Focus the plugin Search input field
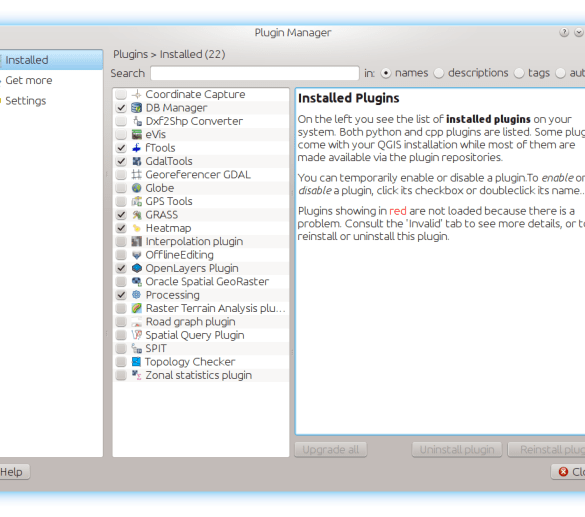 click(255, 73)
